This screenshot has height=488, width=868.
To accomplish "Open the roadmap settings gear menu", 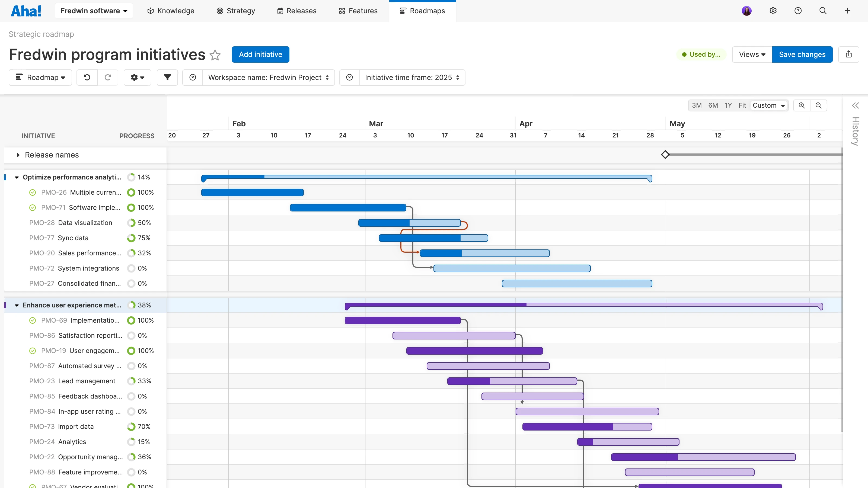I will [x=137, y=77].
